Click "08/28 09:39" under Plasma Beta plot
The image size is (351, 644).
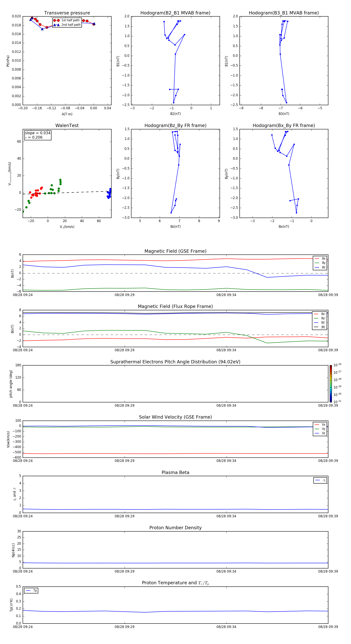(x=328, y=516)
